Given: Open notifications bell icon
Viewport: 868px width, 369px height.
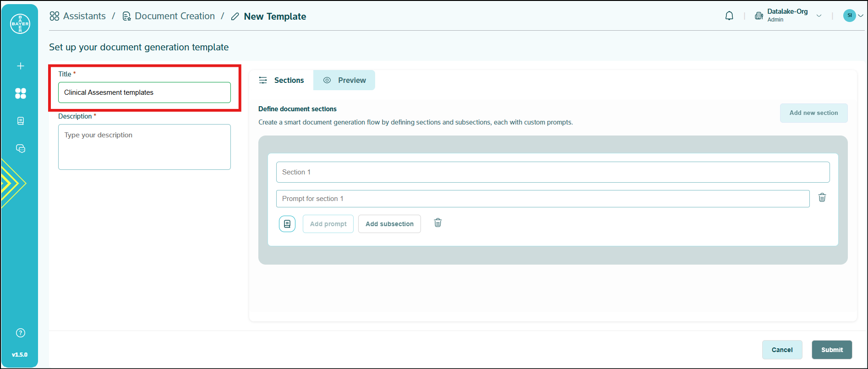Looking at the screenshot, I should coord(729,16).
